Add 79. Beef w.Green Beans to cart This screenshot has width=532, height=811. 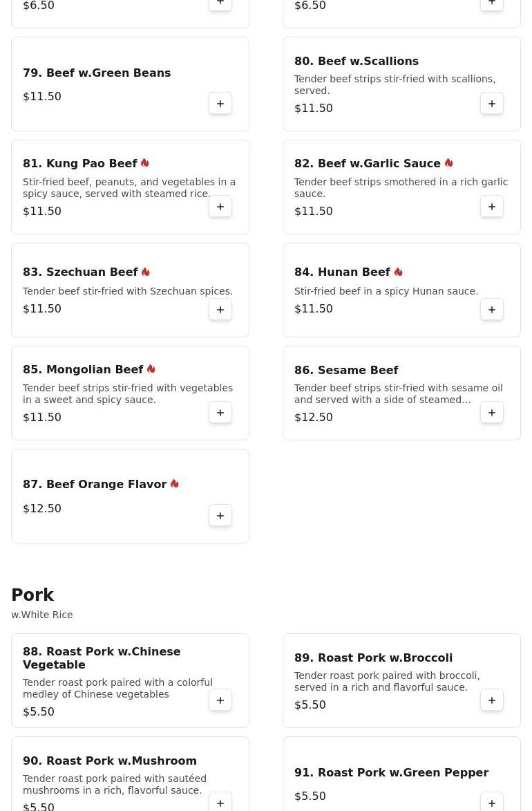coord(220,104)
